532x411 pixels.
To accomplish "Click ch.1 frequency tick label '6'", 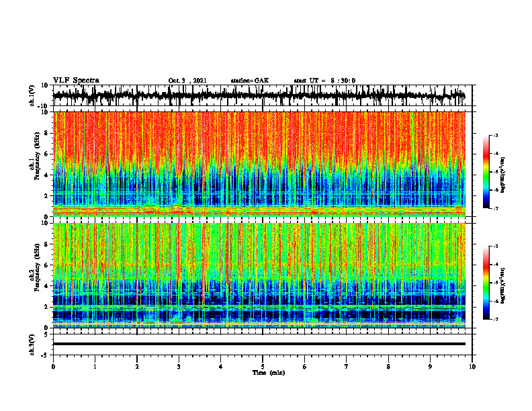I will 47,154.
